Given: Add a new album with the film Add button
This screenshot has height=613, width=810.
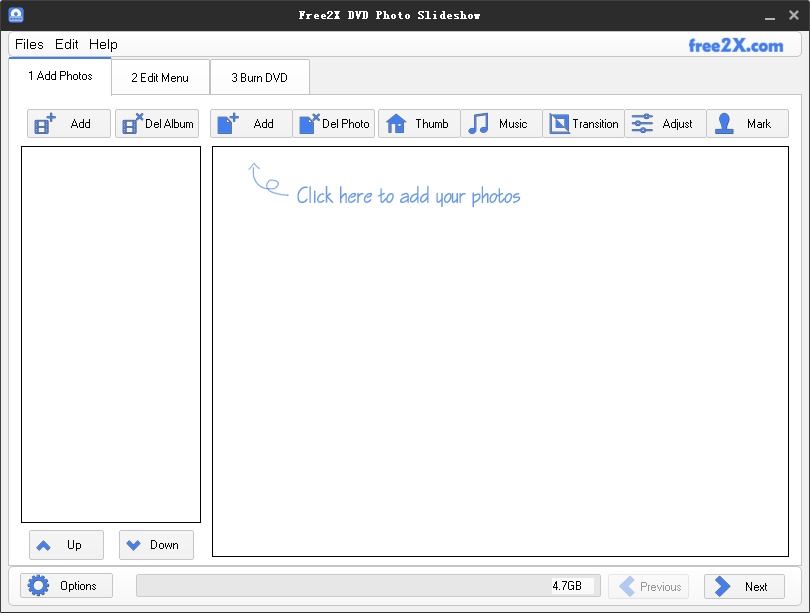Looking at the screenshot, I should [69, 123].
